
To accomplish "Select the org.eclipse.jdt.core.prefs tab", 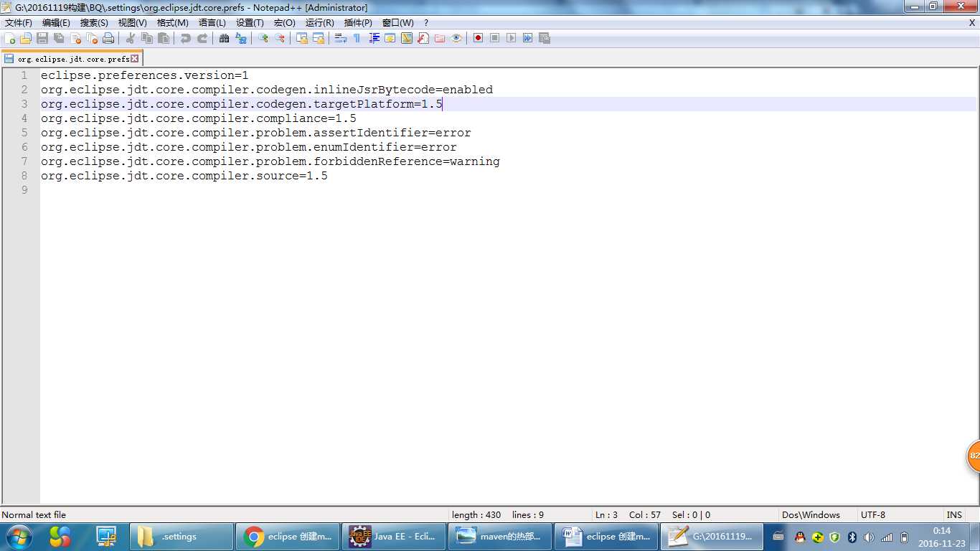I will (x=72, y=59).
